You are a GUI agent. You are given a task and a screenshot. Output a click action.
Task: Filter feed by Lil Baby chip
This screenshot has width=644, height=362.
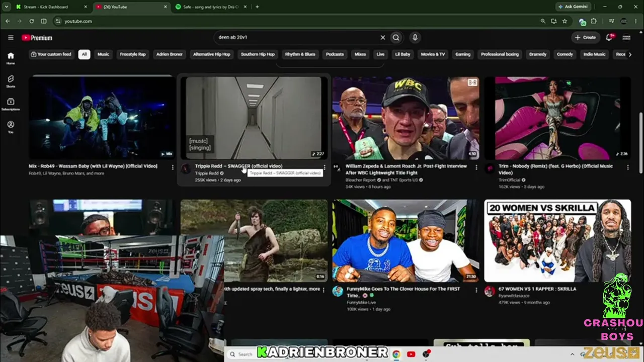click(403, 54)
